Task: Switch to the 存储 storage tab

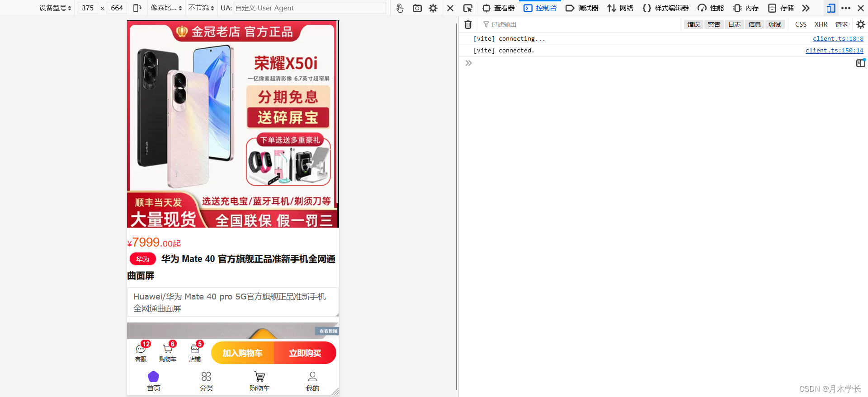Action: pos(781,8)
